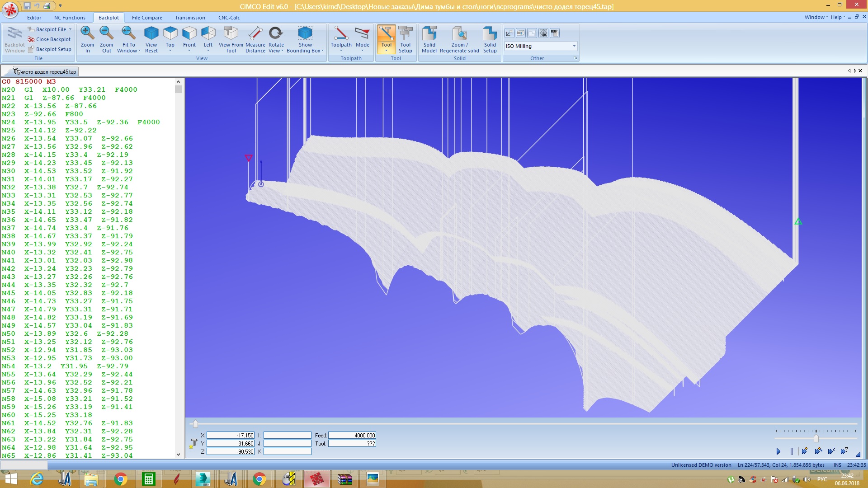Click the DXF export icon
The width and height of the screenshot is (868, 488).
(554, 33)
